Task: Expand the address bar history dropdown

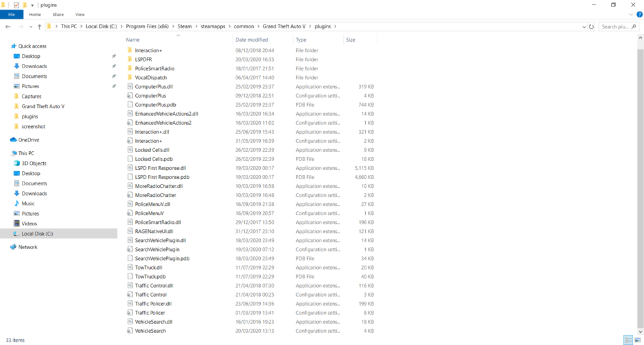Action: coord(584,26)
